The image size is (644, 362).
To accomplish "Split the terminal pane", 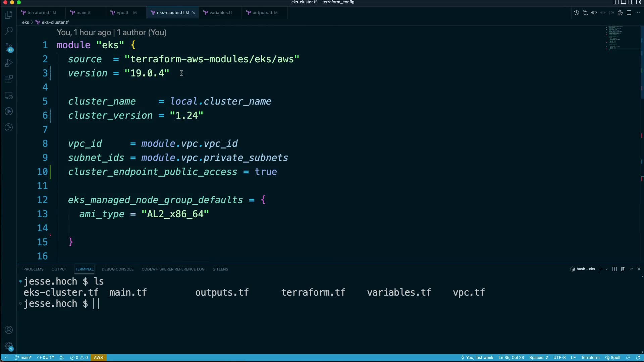I will (614, 269).
